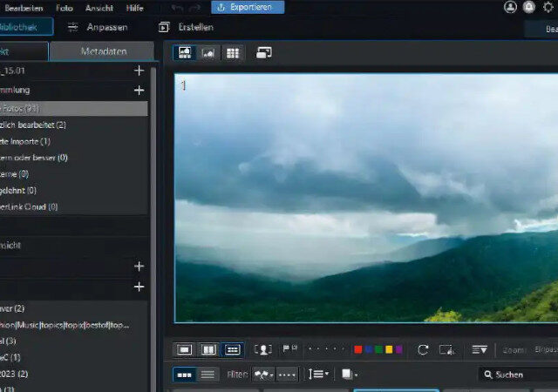Click plus button beside Sammlung row
Screen dimensions: 558x392
click(139, 91)
